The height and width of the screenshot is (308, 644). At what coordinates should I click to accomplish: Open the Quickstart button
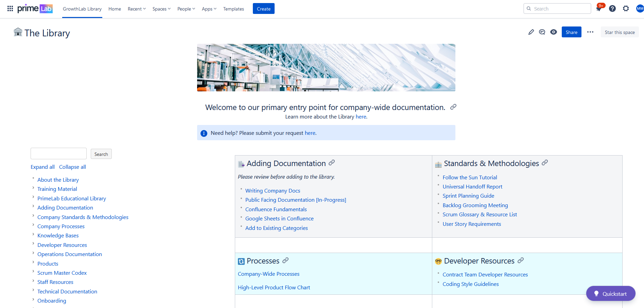click(611, 293)
